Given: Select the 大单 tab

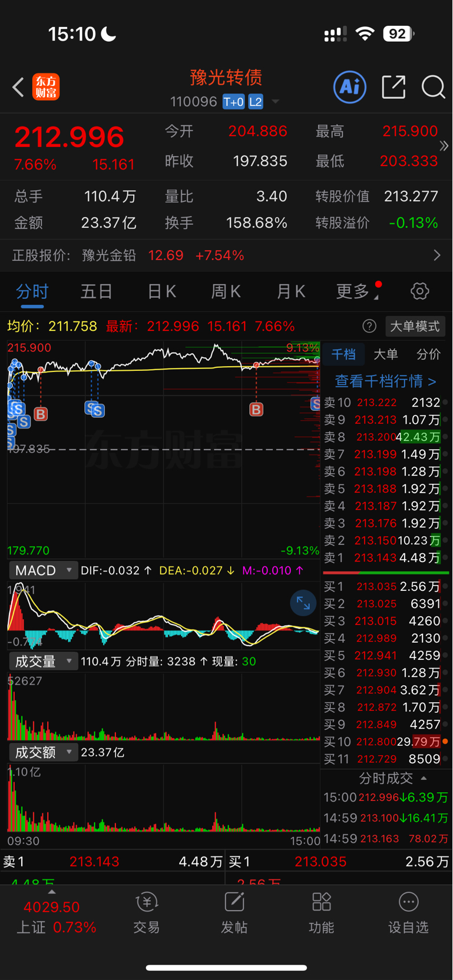Looking at the screenshot, I should coord(386,354).
